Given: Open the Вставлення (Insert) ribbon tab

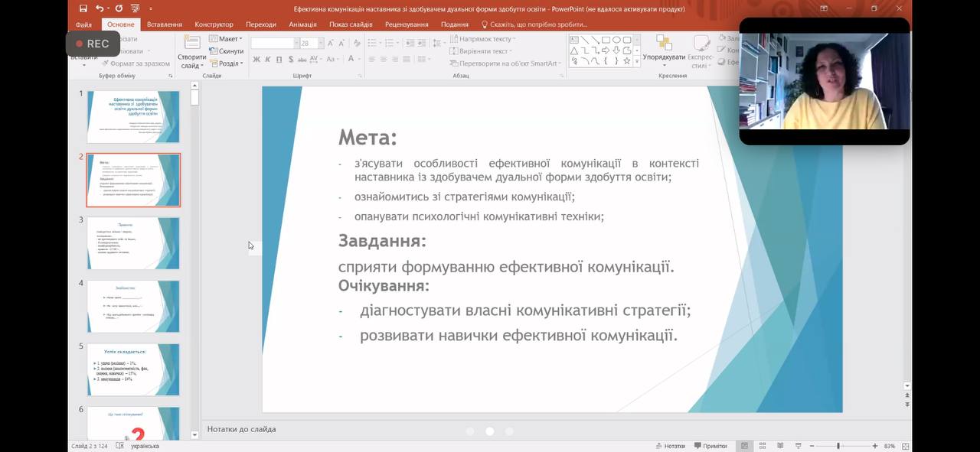Looking at the screenshot, I should pyautogui.click(x=165, y=24).
